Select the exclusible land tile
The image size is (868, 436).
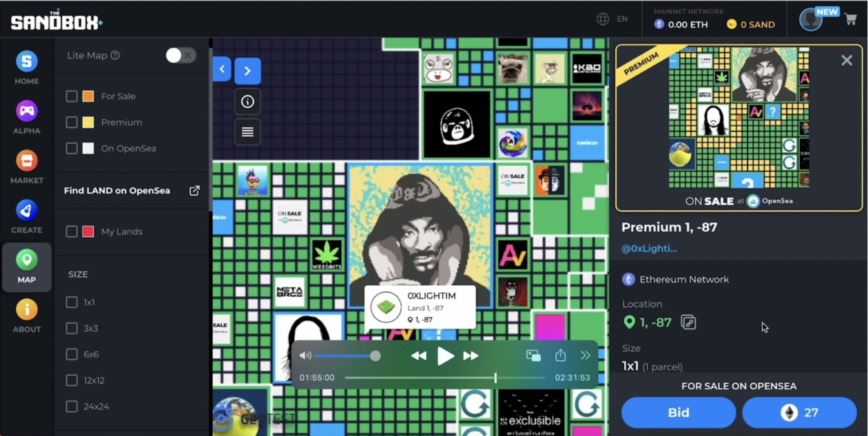point(530,413)
